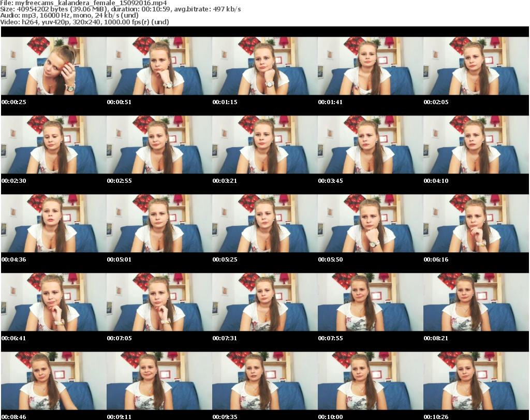Select the thumbnail stamped 00:00:51

159,66
